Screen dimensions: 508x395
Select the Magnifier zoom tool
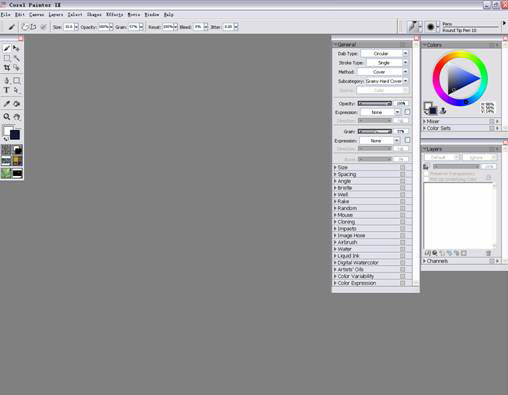click(x=6, y=117)
